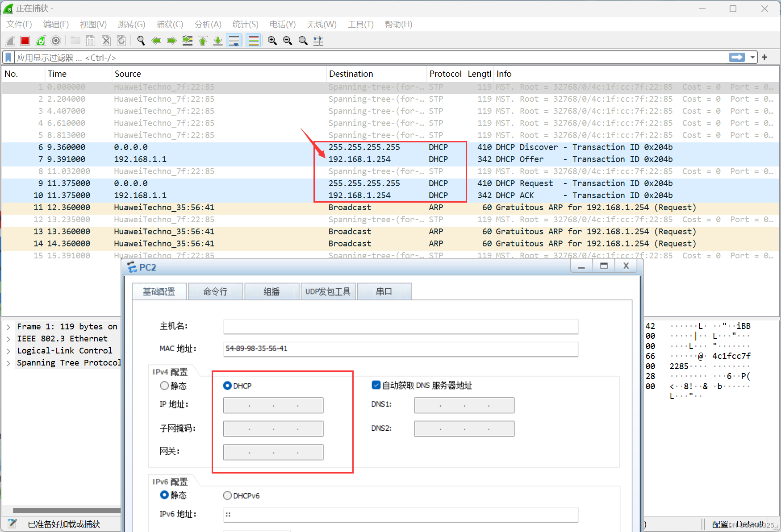Click the display filter bookmark icon

[8, 58]
